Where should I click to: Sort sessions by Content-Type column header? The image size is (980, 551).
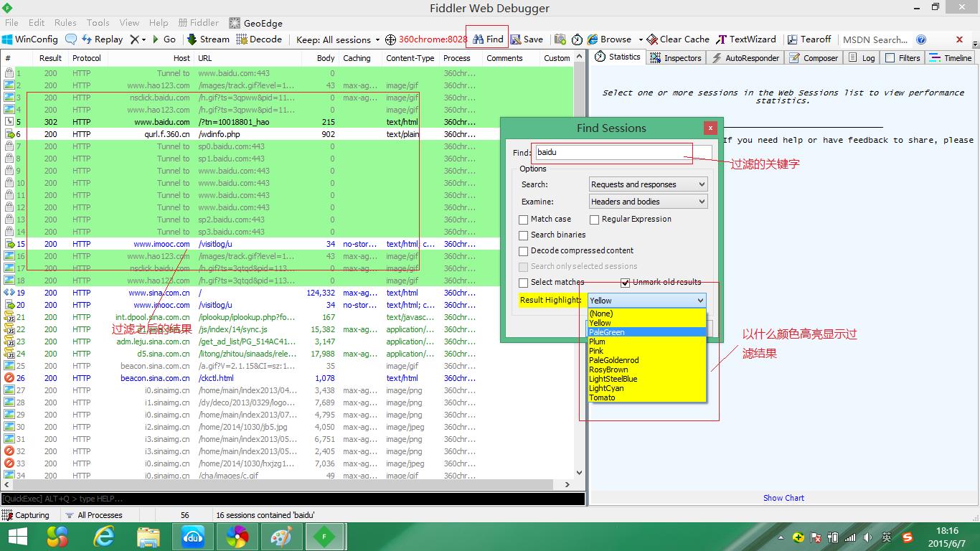coord(410,58)
